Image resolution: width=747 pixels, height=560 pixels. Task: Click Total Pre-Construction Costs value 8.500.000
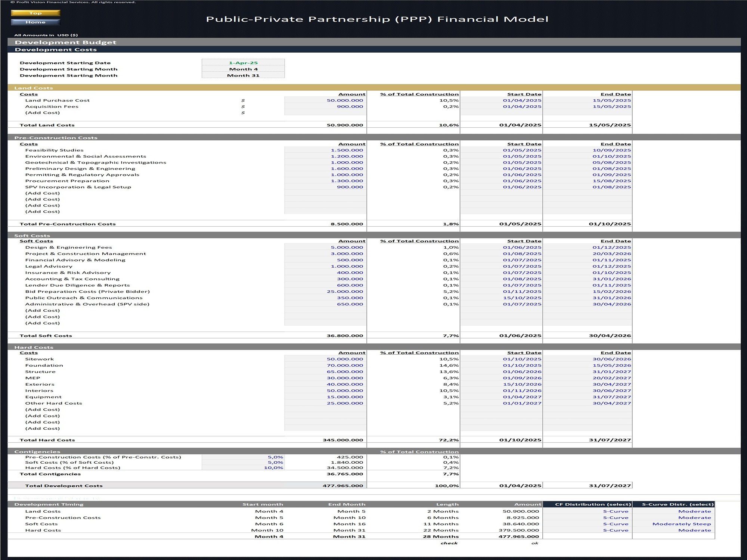pyautogui.click(x=347, y=224)
